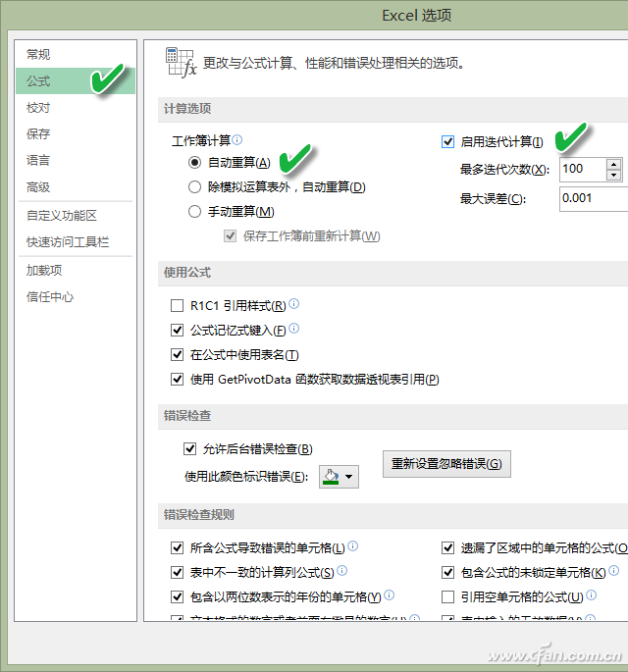Viewport: 628px width, 672px height.
Task: Click info icon beside 所含公式导致错误的单元格
Action: [x=353, y=546]
